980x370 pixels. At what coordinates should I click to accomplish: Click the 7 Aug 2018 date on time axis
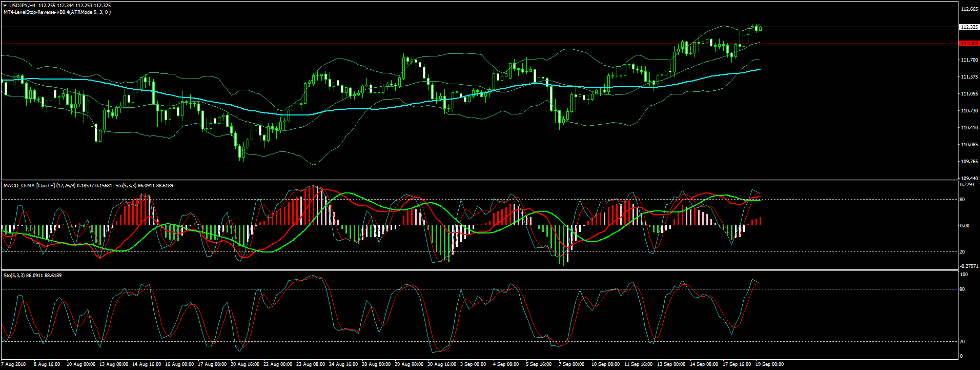click(14, 364)
